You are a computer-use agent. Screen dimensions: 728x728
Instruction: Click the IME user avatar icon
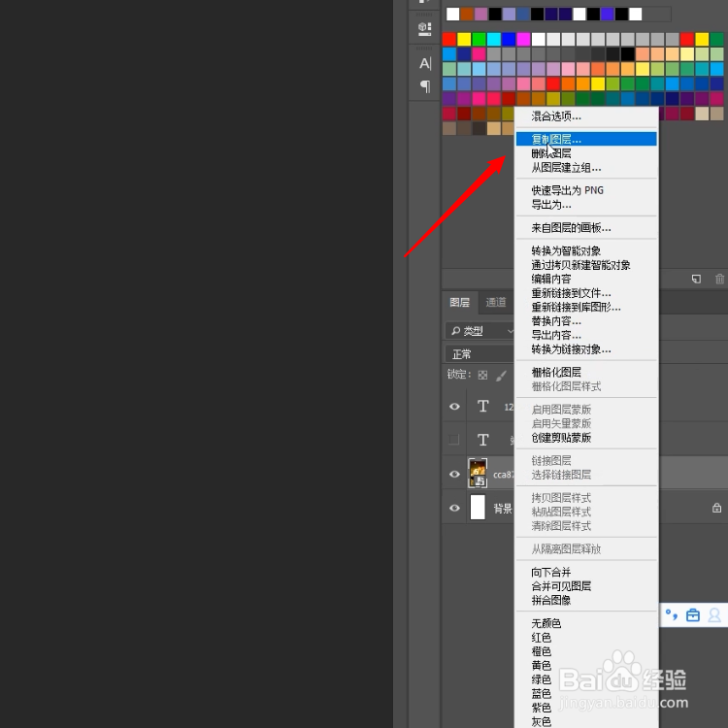[x=714, y=614]
